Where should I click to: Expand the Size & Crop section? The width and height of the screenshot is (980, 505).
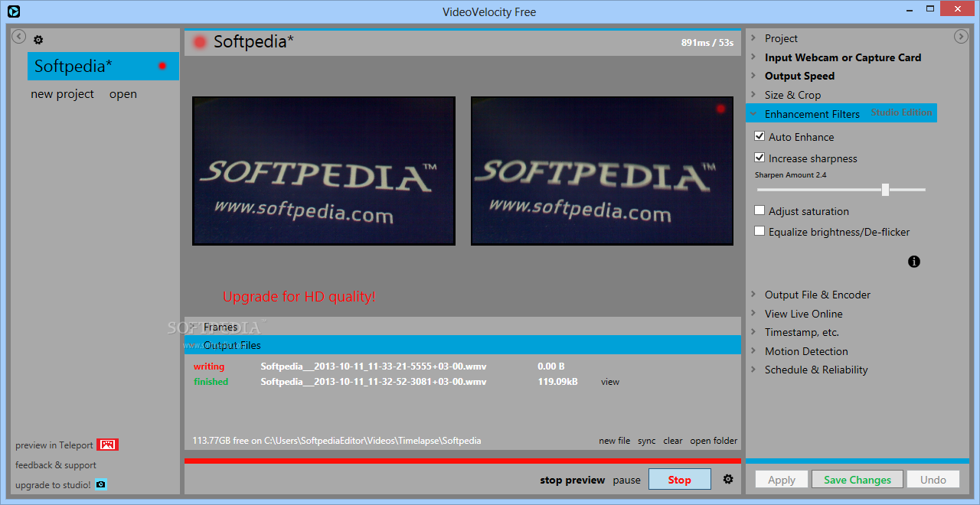[792, 95]
